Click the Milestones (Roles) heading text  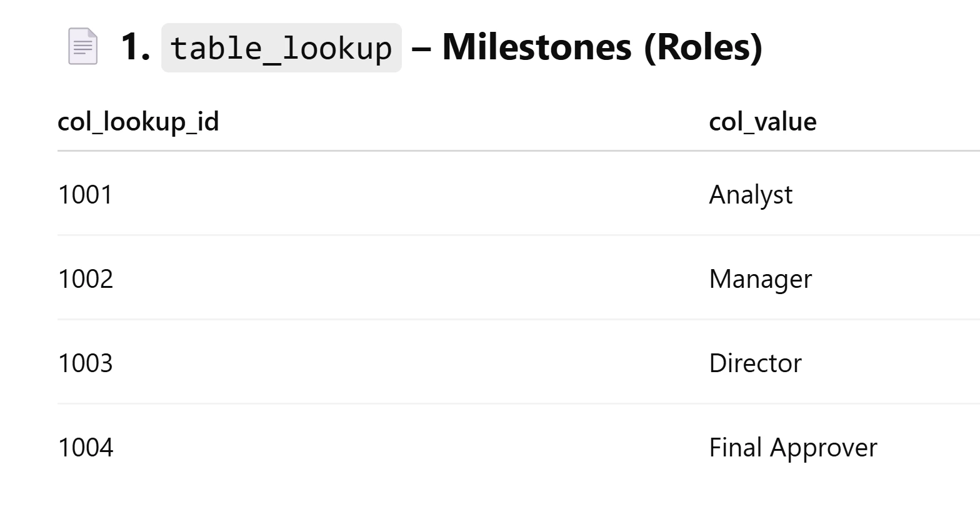point(602,47)
